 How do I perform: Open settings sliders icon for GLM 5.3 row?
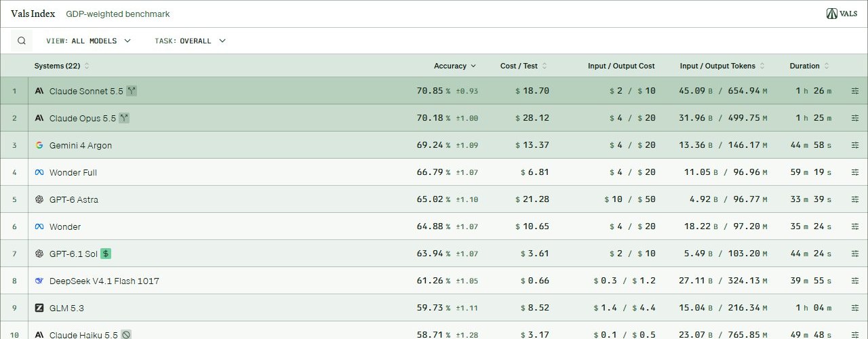tap(854, 308)
